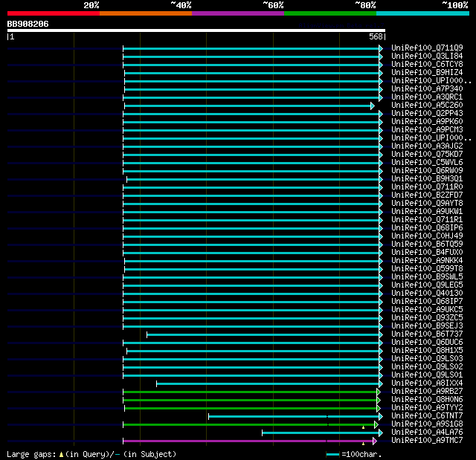The width and height of the screenshot is (476, 460).
Task: Open hit UniRef100_Q711Q9
Action: coord(427,48)
